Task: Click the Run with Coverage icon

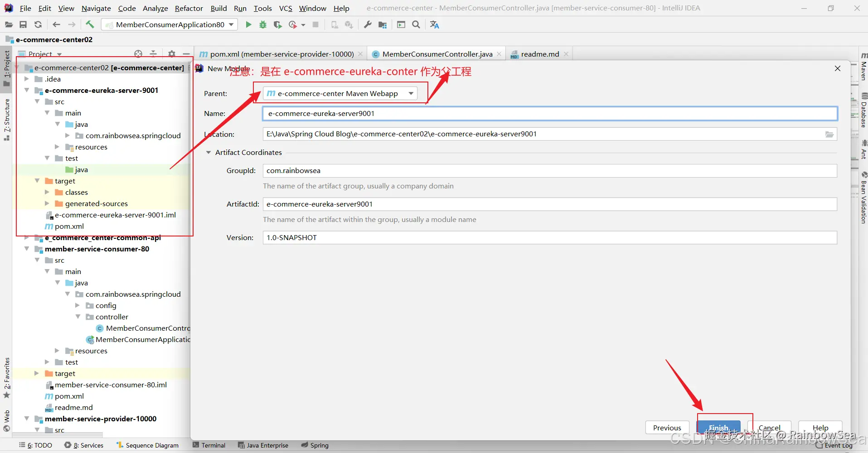Action: tap(277, 24)
